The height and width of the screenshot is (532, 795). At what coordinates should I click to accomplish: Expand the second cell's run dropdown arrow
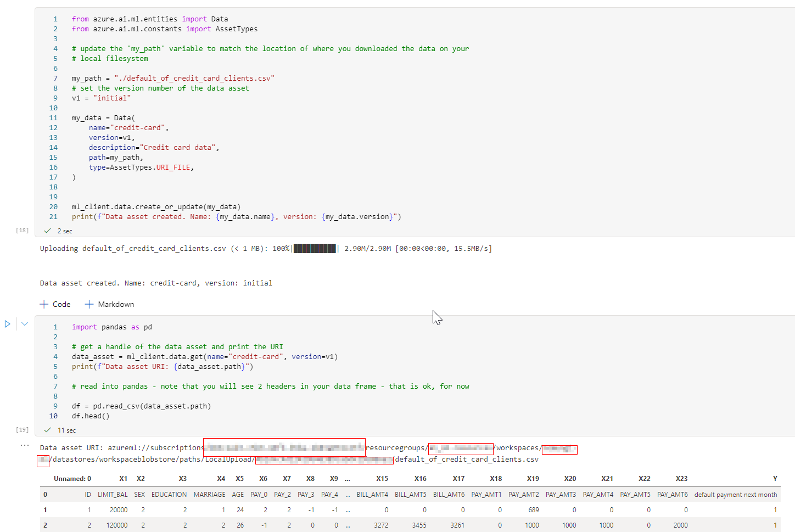coord(24,324)
